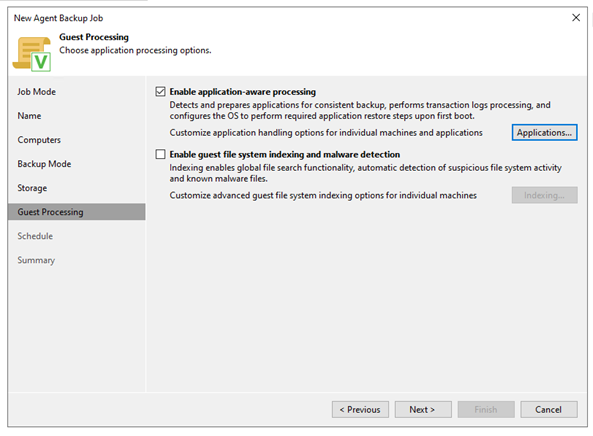This screenshot has height=436, width=593.
Task: Switch to the Backup Mode step
Action: 44,164
